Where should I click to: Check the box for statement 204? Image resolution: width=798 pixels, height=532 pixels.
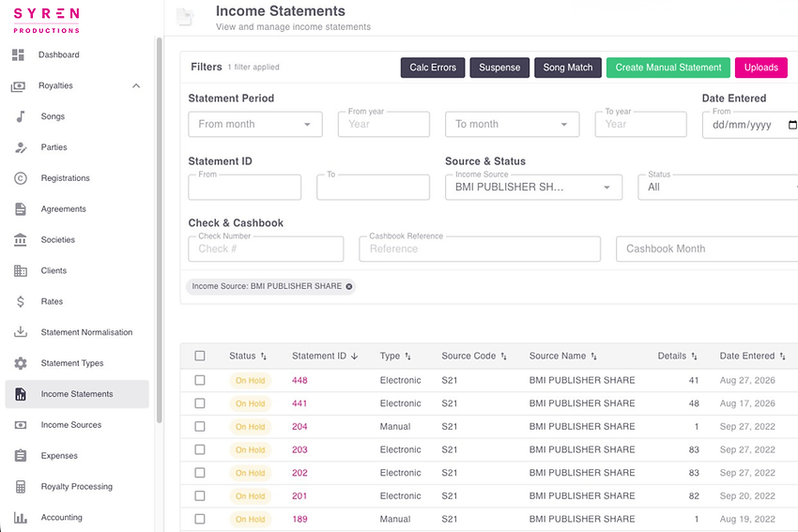click(x=200, y=427)
